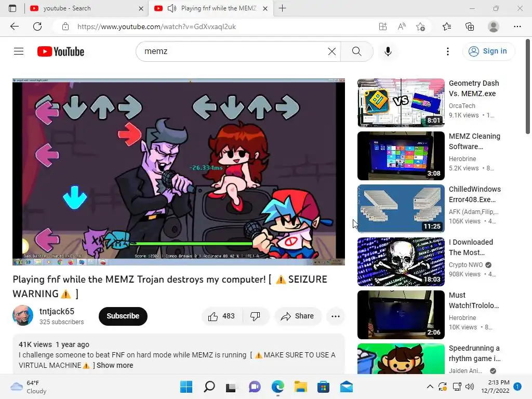Clear the search box with the X
This screenshot has width=532, height=399.
tap(332, 51)
